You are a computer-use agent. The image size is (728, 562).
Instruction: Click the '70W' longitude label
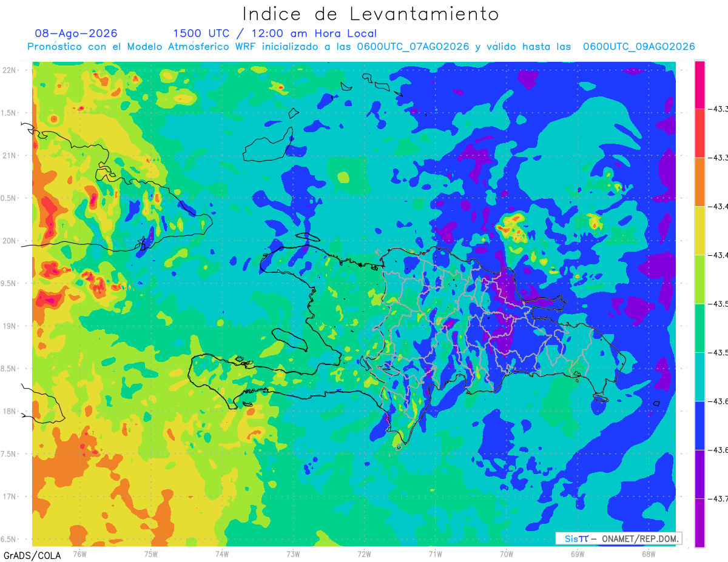click(x=506, y=554)
